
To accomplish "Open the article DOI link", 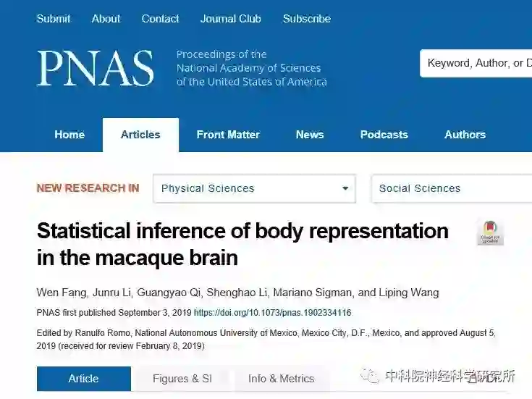I will coord(272,313).
